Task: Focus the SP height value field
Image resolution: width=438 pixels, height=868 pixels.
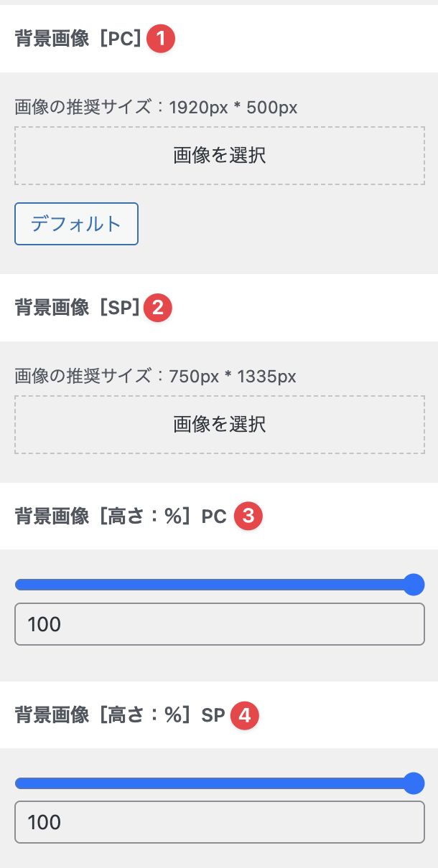Action: pos(220,822)
